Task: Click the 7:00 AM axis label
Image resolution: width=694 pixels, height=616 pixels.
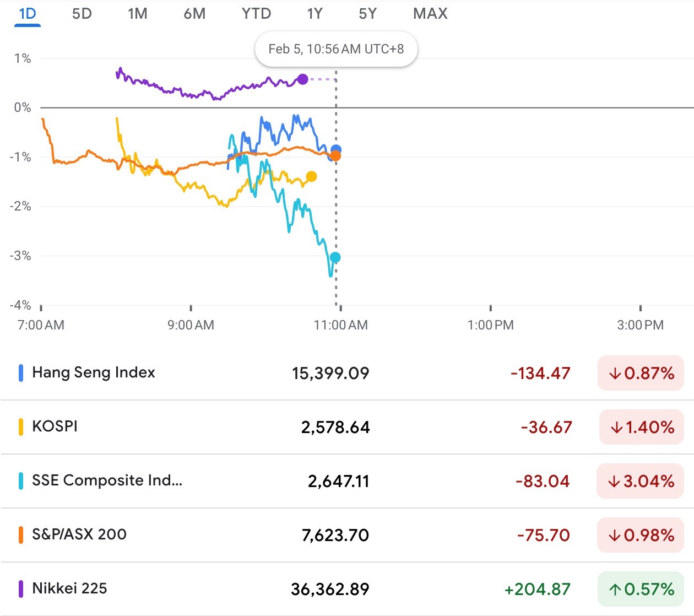Action: pos(41,325)
